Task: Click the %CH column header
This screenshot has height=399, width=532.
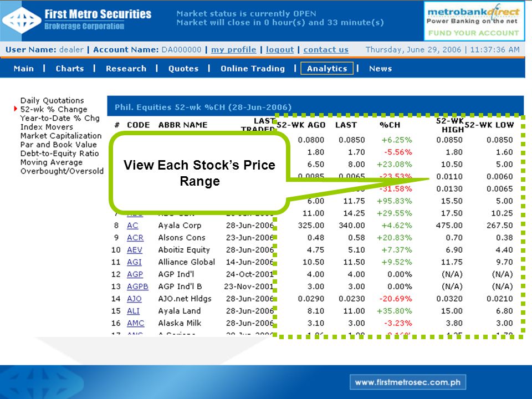Action: pyautogui.click(x=390, y=125)
